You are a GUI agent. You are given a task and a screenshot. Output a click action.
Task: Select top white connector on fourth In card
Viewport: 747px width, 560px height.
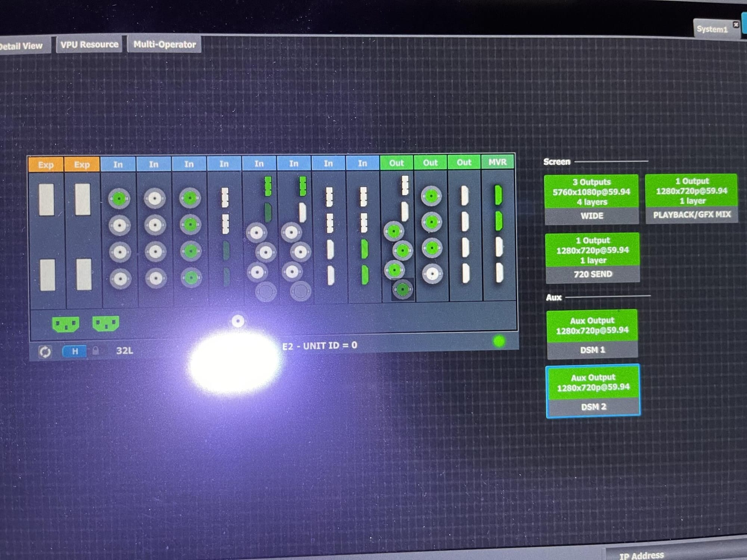(x=225, y=197)
